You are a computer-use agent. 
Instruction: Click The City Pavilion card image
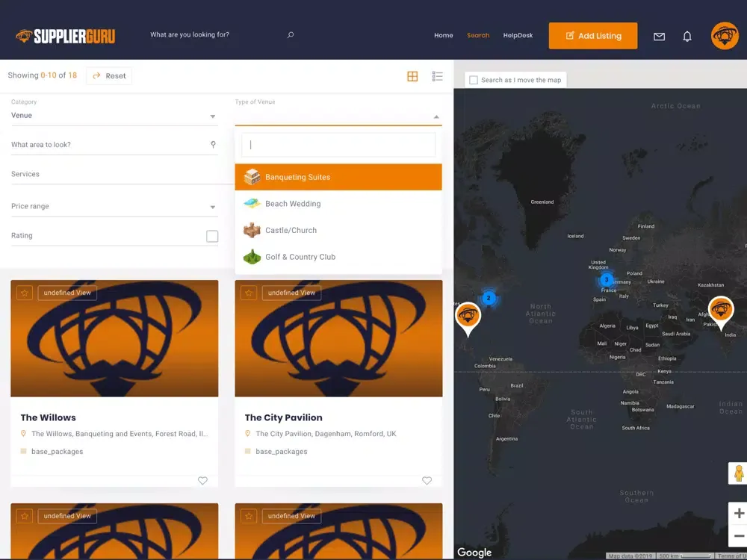pyautogui.click(x=338, y=338)
